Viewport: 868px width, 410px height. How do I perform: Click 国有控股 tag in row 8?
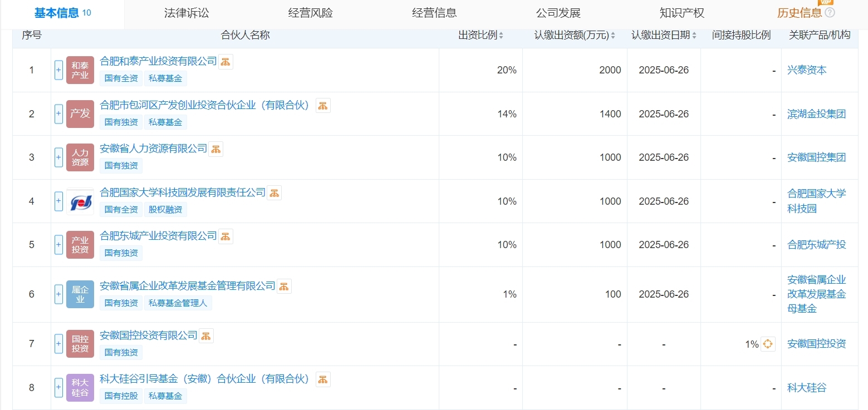[x=121, y=396]
